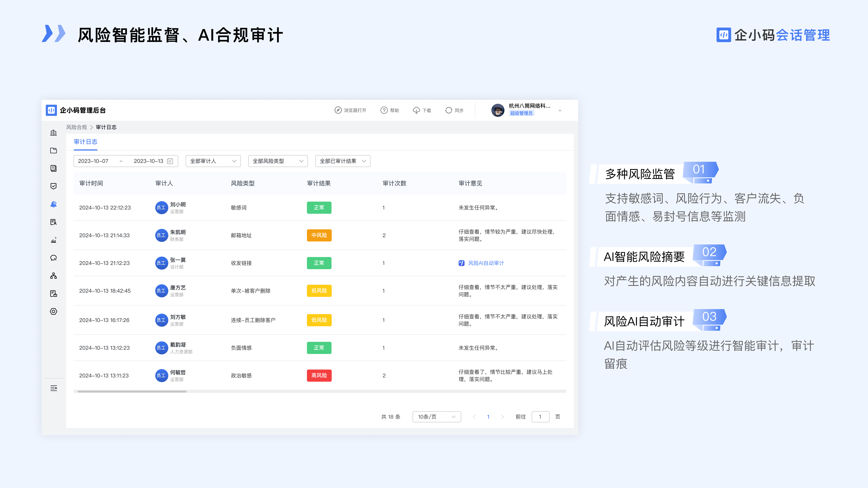
Task: Click the 帮助 label in top bar
Action: (x=395, y=110)
